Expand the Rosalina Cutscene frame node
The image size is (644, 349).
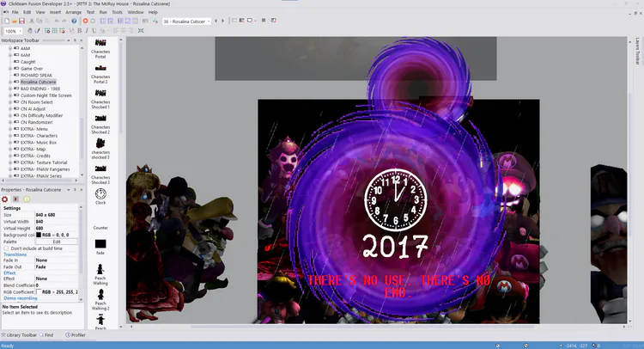pyautogui.click(x=10, y=82)
